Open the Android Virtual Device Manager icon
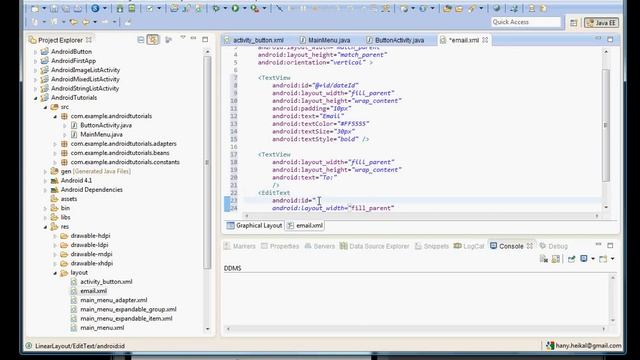 tap(132, 9)
